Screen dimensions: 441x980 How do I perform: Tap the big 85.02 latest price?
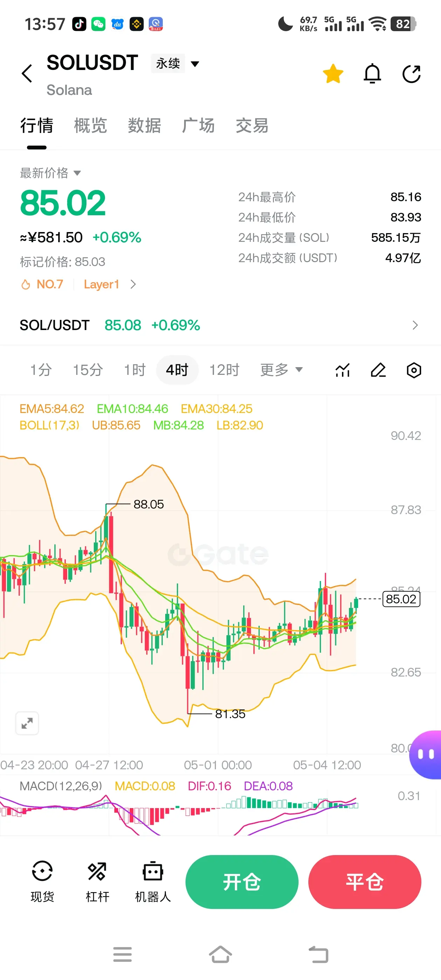(x=63, y=203)
